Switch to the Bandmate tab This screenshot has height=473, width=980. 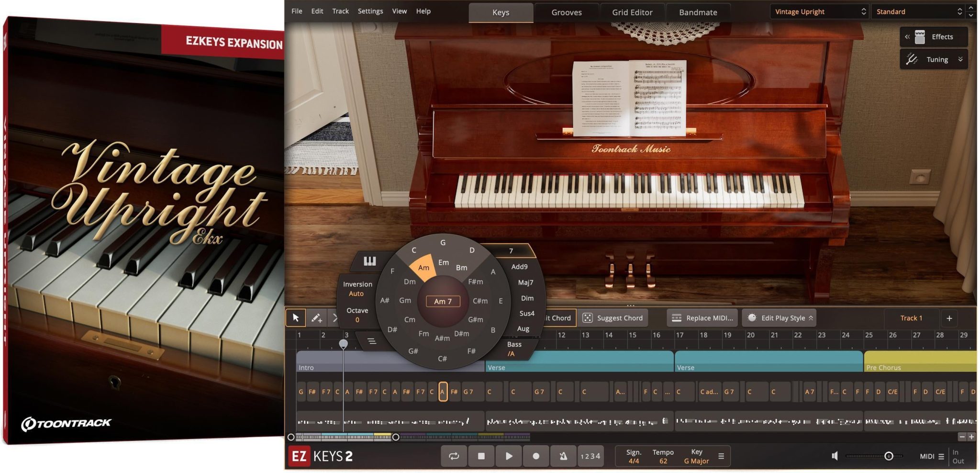698,12
